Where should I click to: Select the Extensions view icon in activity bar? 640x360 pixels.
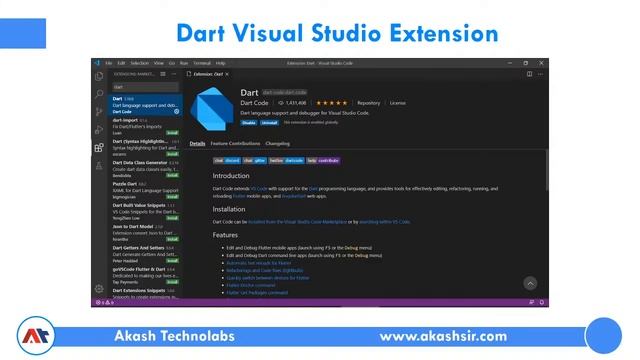tap(99, 147)
